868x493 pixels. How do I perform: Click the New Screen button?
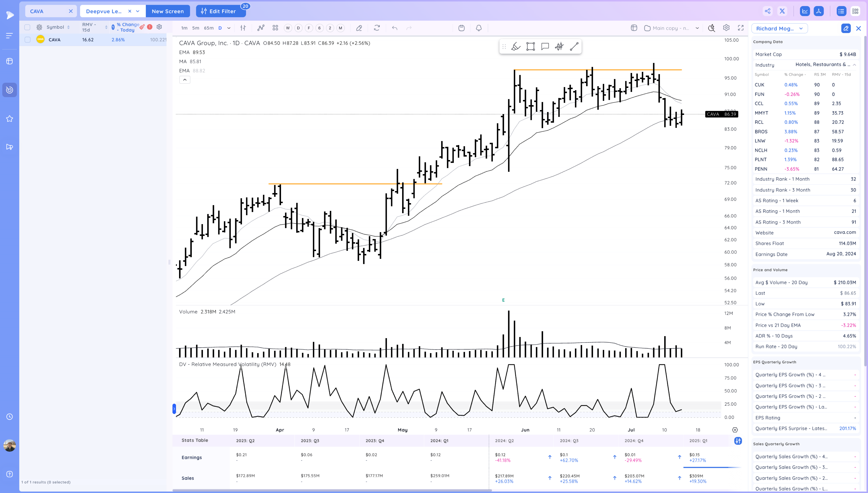(168, 11)
